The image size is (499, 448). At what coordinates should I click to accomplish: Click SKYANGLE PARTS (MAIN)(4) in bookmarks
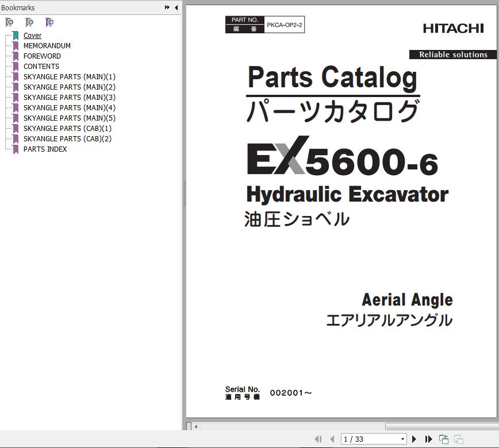[70, 108]
